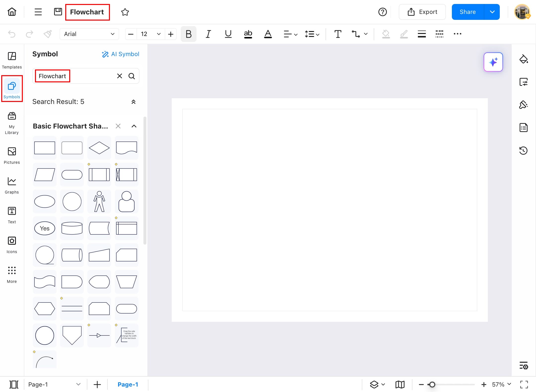Screen dimensions: 536x392
Task: Switch to the Page-1 tab
Action: pos(128,384)
